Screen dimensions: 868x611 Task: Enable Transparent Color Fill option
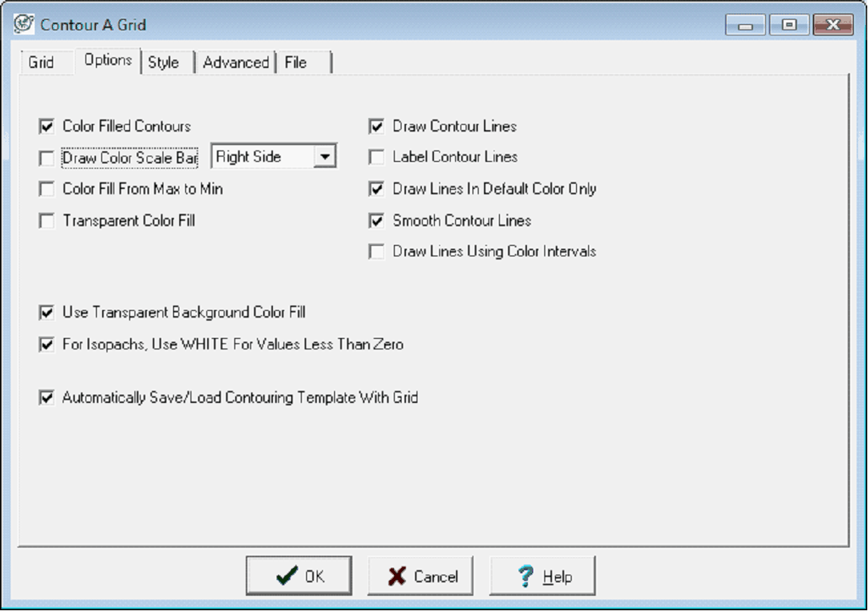47,222
